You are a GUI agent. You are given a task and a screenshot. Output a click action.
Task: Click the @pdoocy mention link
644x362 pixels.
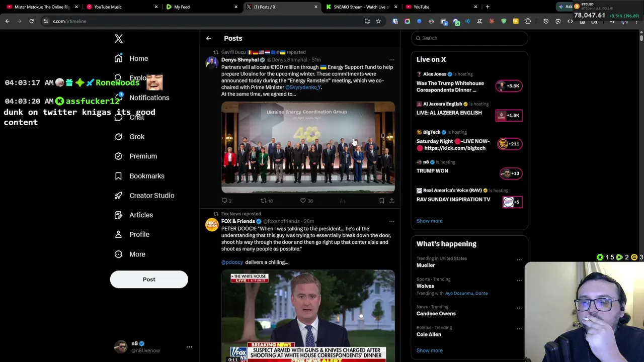click(232, 262)
